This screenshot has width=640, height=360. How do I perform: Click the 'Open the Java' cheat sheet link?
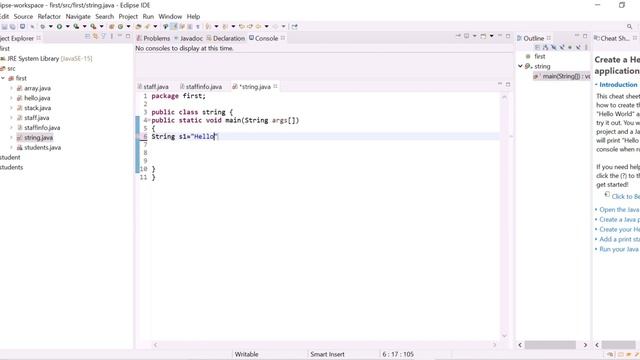(x=619, y=209)
